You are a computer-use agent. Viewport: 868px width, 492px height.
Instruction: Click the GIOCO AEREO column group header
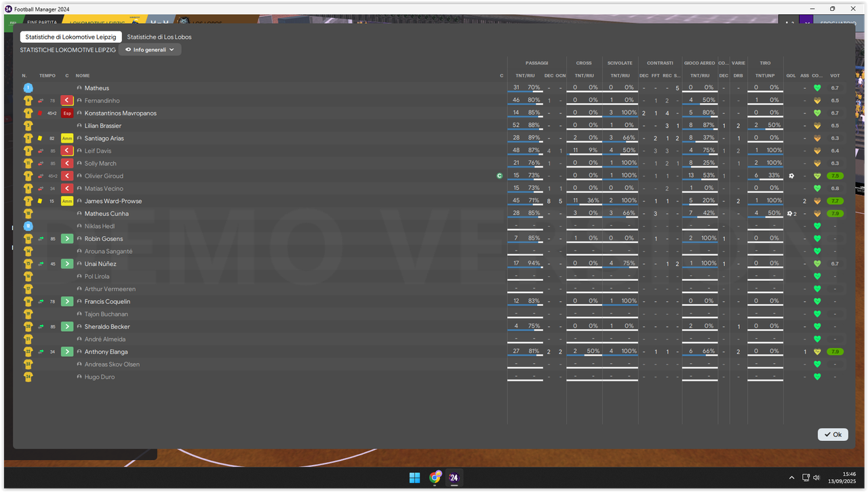pyautogui.click(x=700, y=63)
